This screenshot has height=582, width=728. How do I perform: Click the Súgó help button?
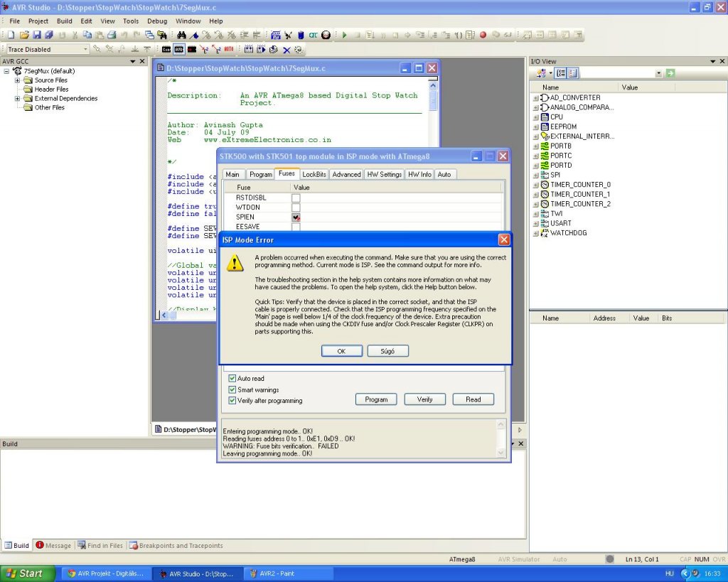pyautogui.click(x=387, y=351)
